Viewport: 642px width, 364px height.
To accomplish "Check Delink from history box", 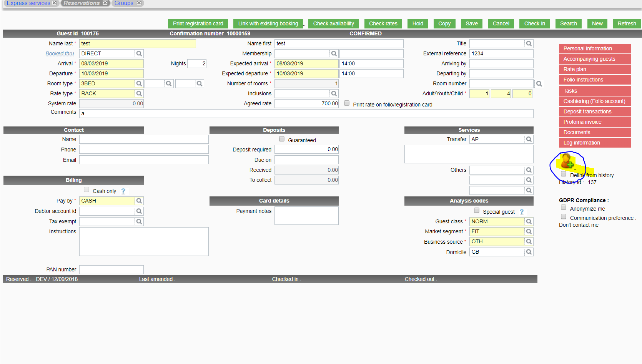I will tap(564, 174).
